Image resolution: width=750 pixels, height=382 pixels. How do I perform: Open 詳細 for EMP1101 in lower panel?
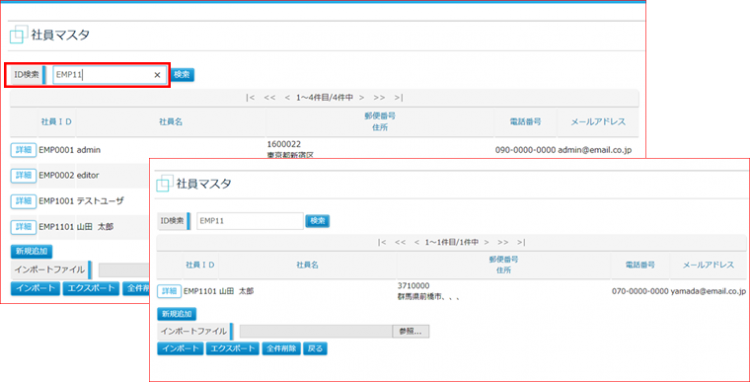tap(169, 291)
